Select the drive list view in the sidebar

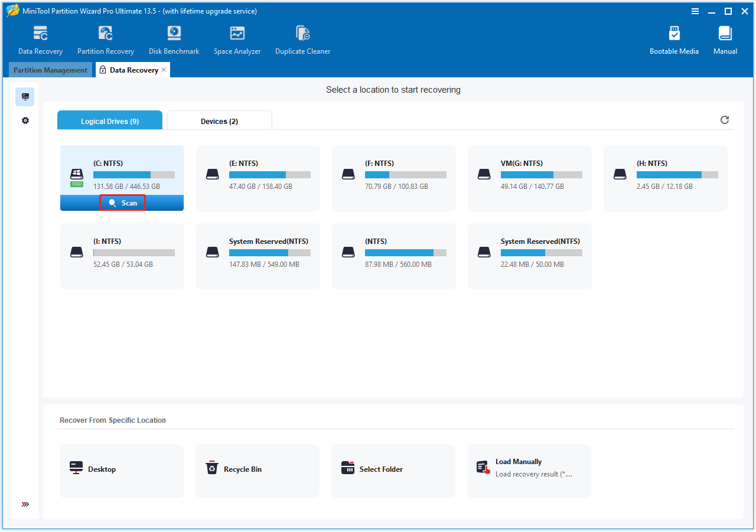[25, 96]
